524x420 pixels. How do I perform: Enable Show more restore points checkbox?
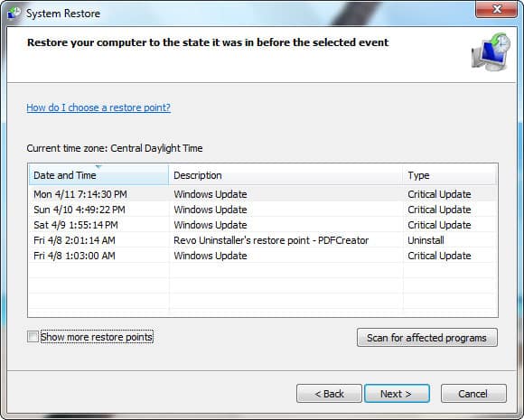[x=33, y=337]
